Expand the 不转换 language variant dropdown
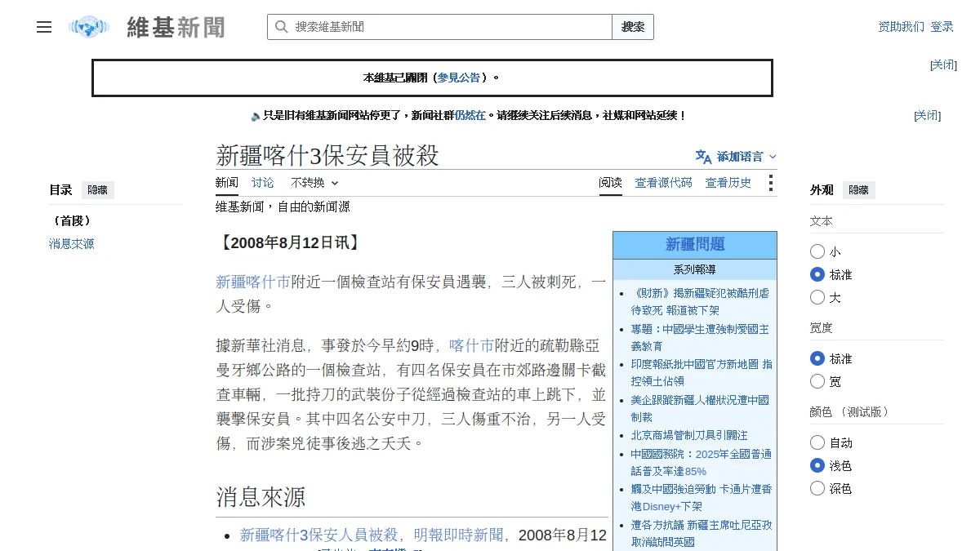Screen dimensions: 980x551 pyautogui.click(x=314, y=183)
